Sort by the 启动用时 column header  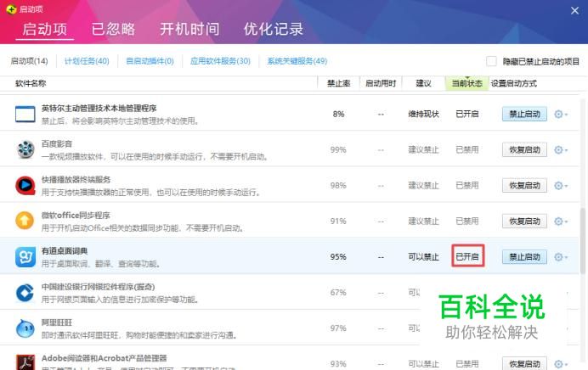(x=381, y=83)
